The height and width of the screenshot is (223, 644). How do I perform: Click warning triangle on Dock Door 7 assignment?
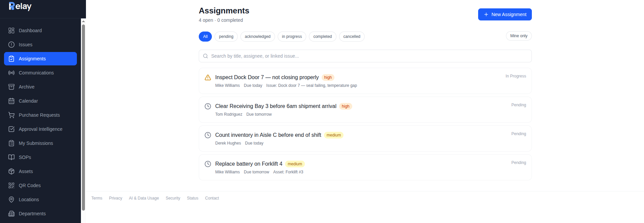[208, 77]
